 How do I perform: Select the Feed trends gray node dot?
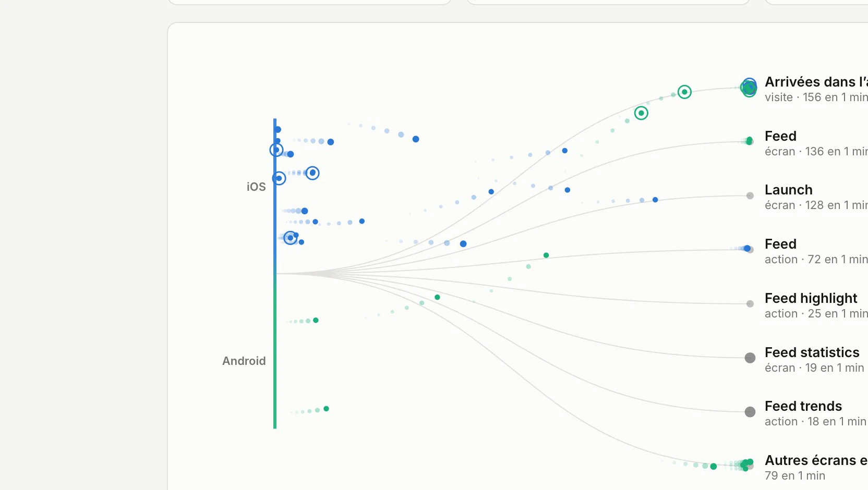pos(750,412)
